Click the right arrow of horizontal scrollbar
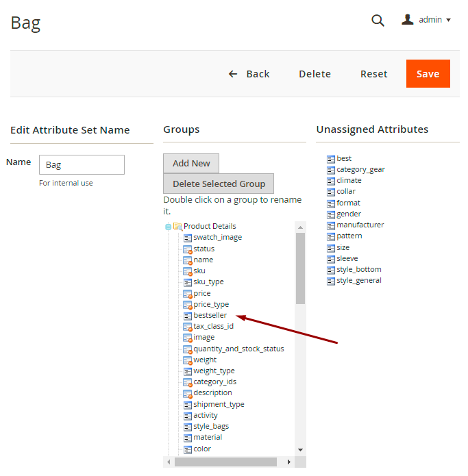 point(289,462)
